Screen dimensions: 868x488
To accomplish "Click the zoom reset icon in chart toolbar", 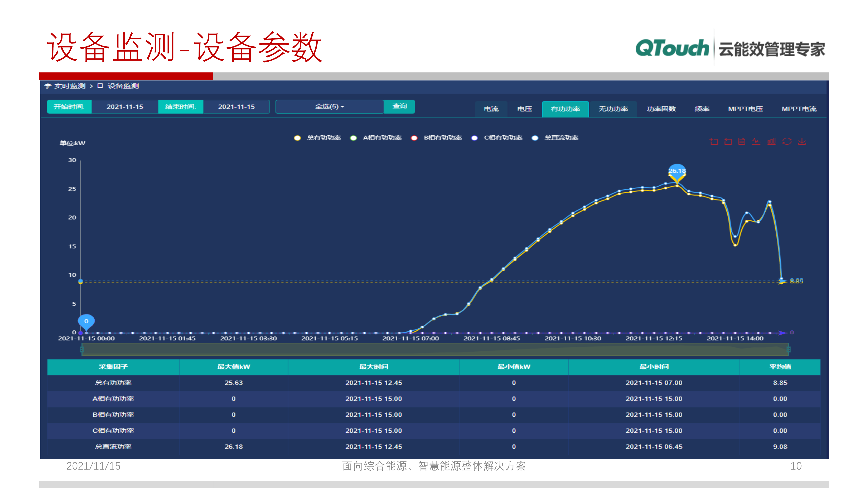I will [728, 142].
